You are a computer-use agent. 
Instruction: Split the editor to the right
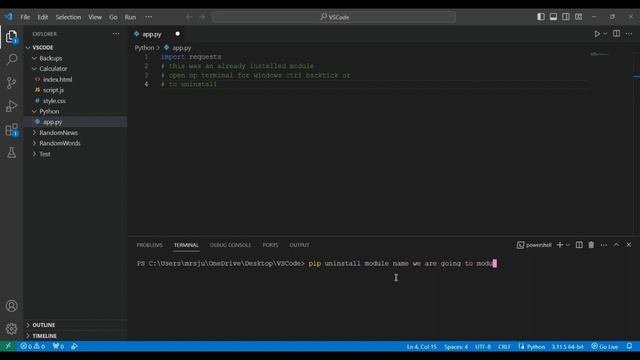point(616,33)
